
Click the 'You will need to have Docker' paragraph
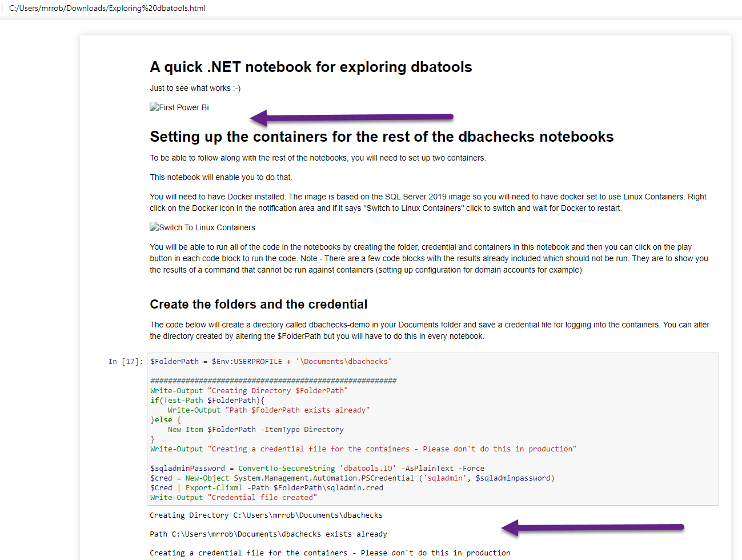pos(428,202)
